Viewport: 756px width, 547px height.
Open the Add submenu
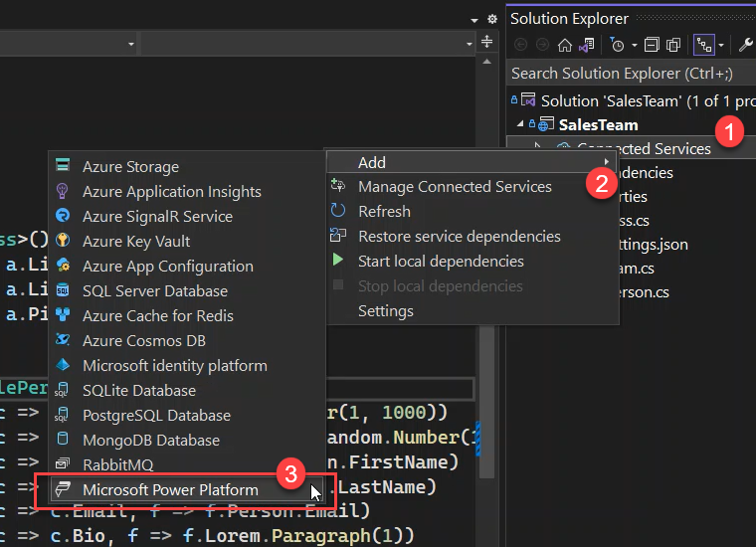click(472, 162)
